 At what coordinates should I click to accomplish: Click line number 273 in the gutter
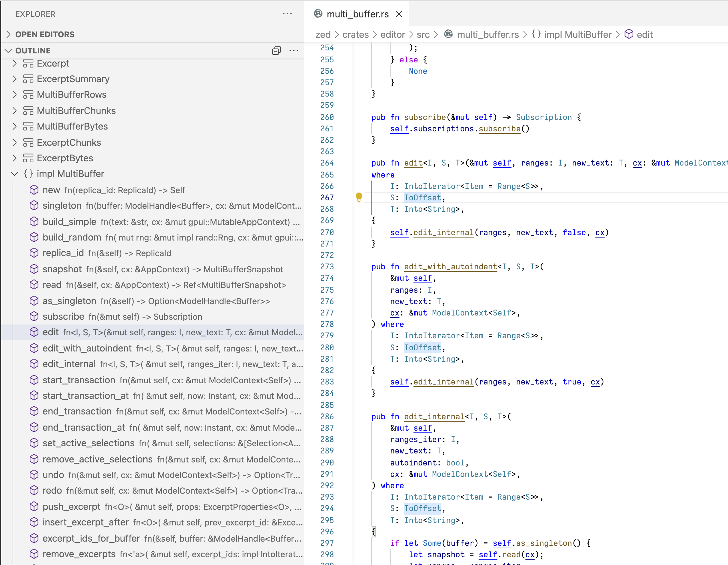tap(327, 267)
